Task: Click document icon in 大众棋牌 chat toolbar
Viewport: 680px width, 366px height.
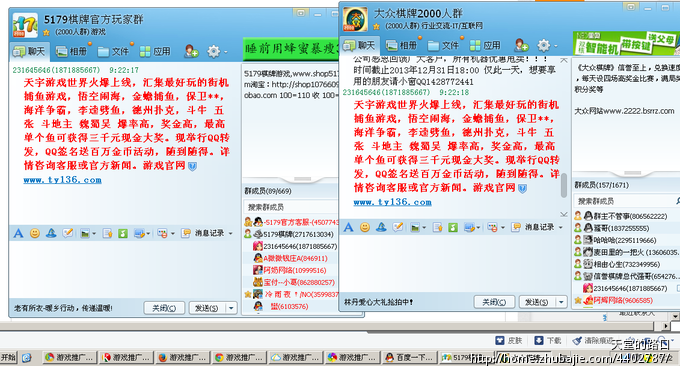Action: [x=437, y=228]
